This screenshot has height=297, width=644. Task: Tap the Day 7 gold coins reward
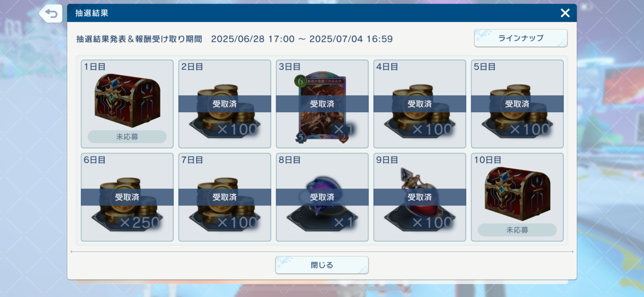pos(225,204)
